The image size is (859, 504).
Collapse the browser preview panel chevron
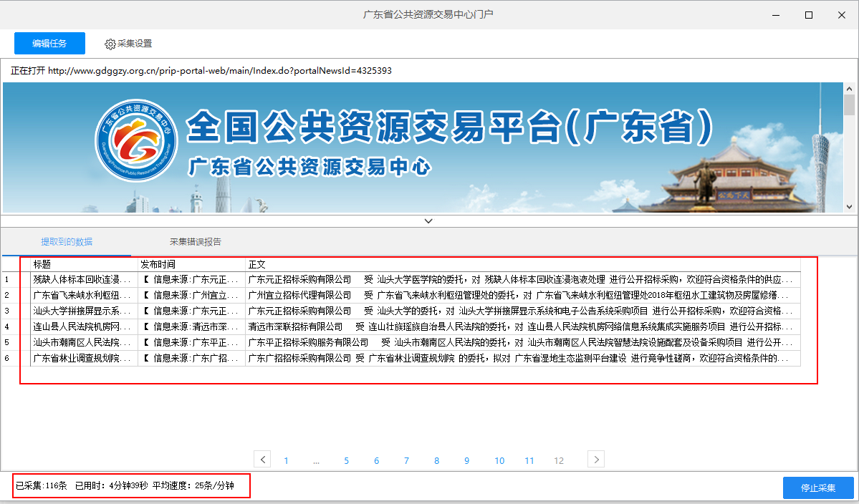[x=428, y=221]
